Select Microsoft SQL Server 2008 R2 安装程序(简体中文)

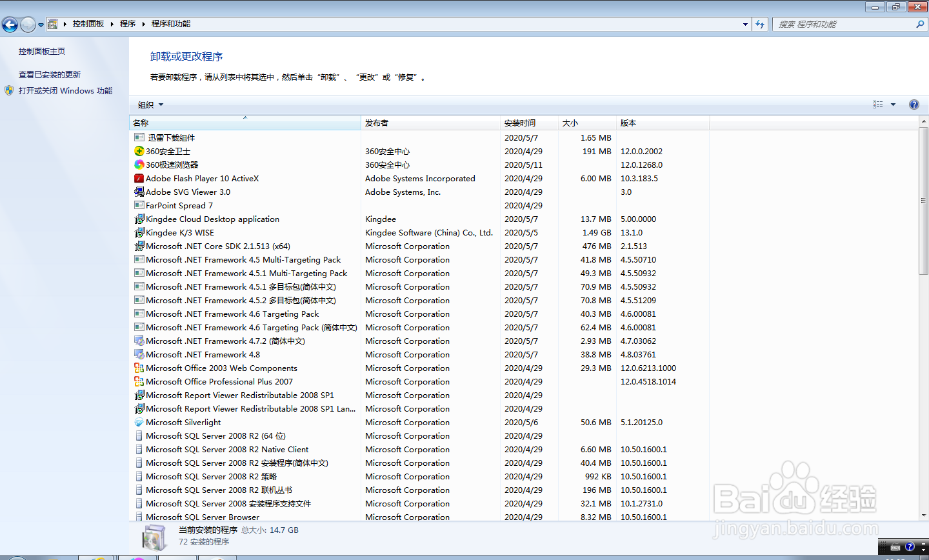(237, 463)
